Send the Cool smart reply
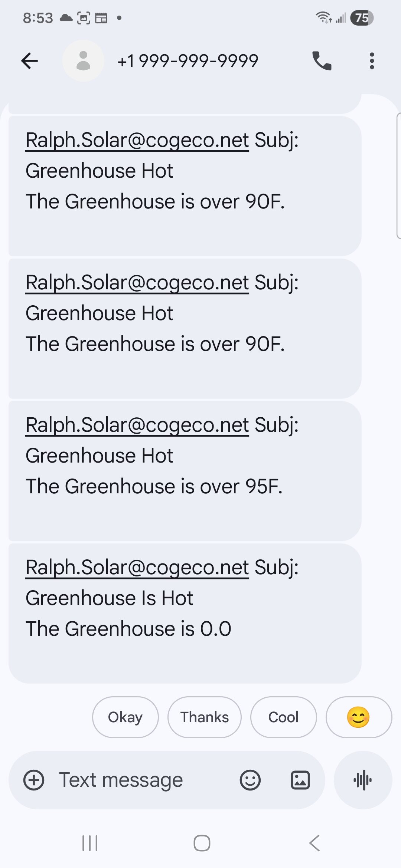The width and height of the screenshot is (401, 868). point(284,717)
